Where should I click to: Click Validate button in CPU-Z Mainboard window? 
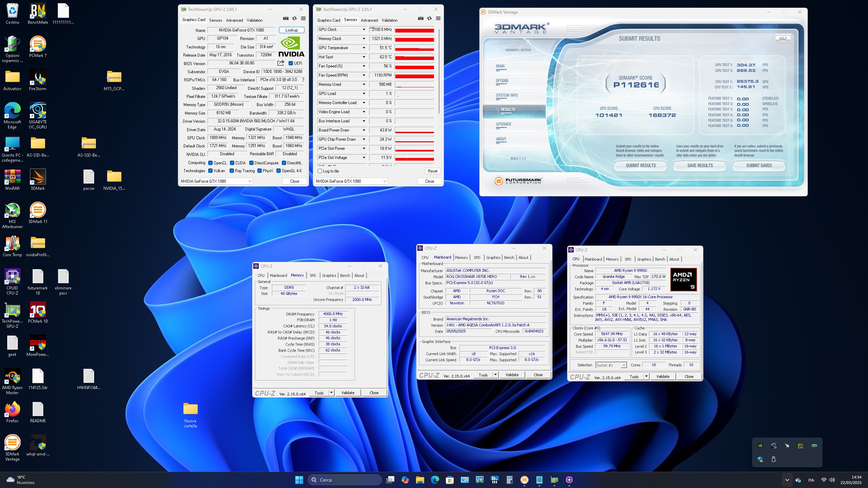[x=512, y=375]
